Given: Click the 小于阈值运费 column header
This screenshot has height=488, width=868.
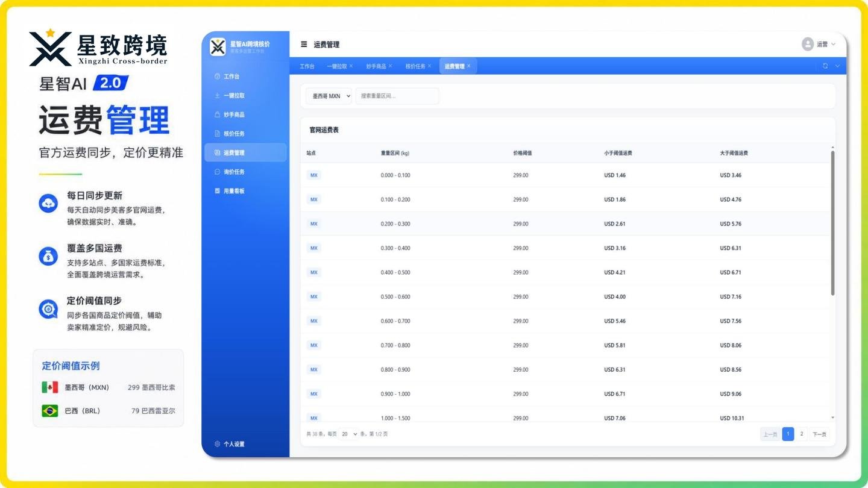Looking at the screenshot, I should coord(618,153).
